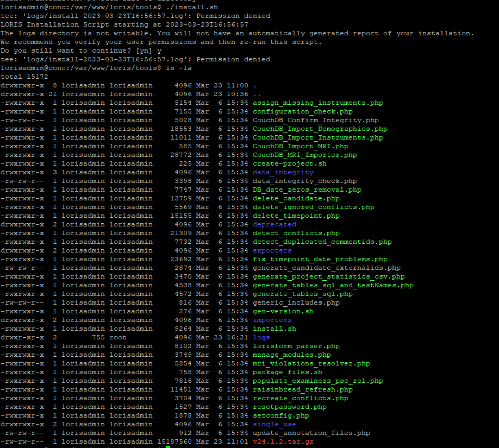Select generic_includes.php

click(296, 302)
